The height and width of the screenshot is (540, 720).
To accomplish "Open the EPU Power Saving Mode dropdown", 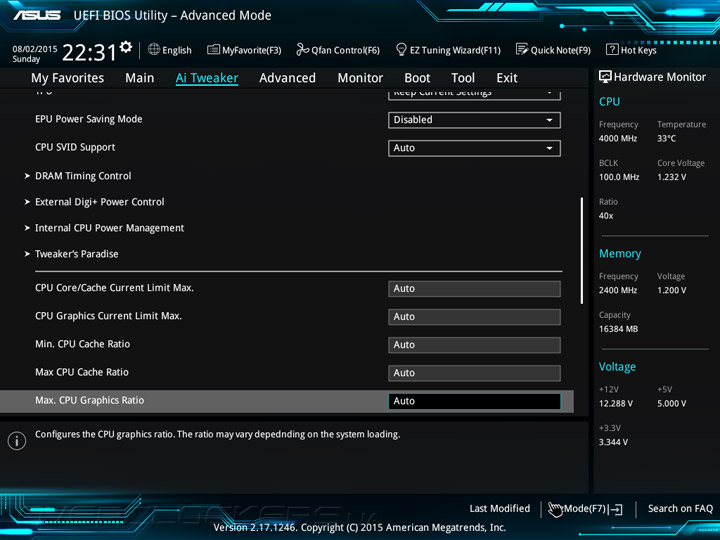I will click(474, 120).
